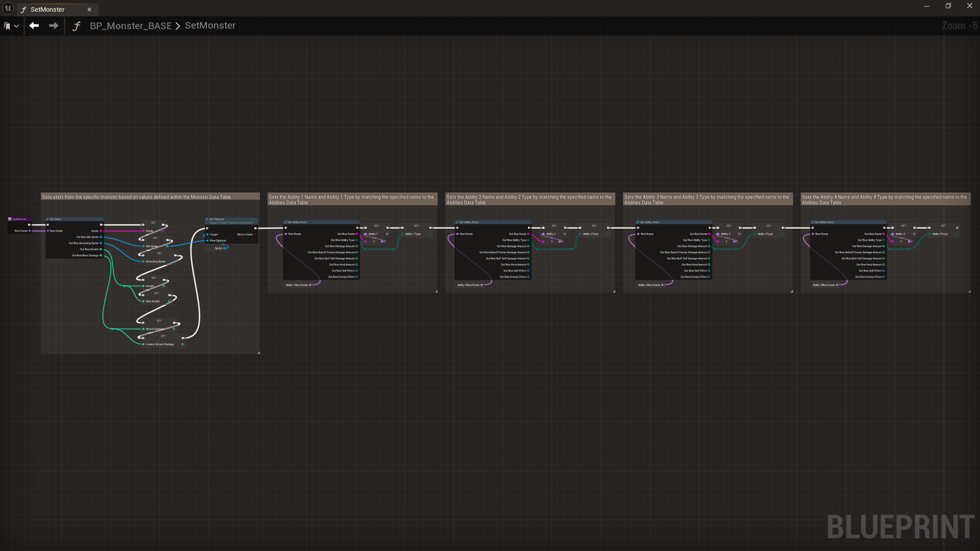The width and height of the screenshot is (980, 551).
Task: Select the Get Stats function node header
Action: click(x=74, y=219)
